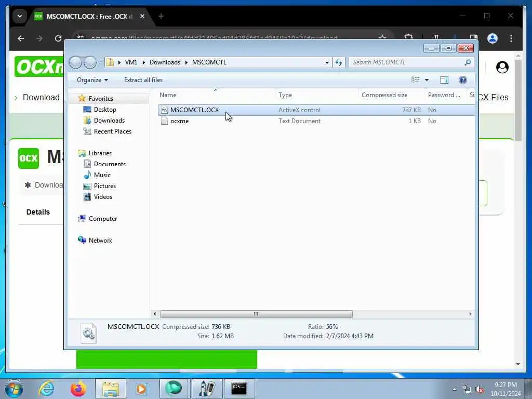Click the horizontal scrollbar right arrow
Image resolution: width=532 pixels, height=399 pixels.
pyautogui.click(x=470, y=314)
